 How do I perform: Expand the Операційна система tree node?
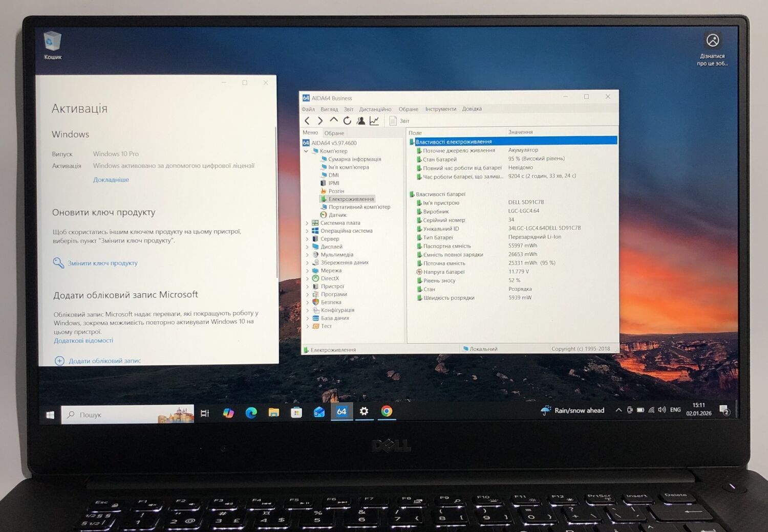(x=307, y=231)
